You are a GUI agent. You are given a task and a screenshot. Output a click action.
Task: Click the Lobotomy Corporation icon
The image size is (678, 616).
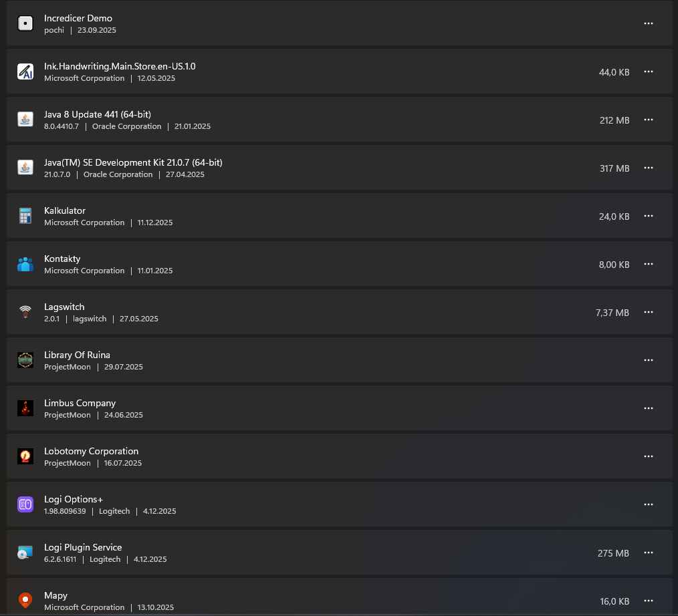tap(25, 456)
